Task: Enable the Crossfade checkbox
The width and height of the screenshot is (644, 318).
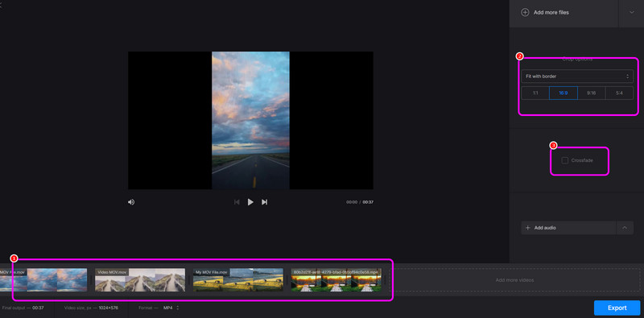Action: pyautogui.click(x=565, y=160)
